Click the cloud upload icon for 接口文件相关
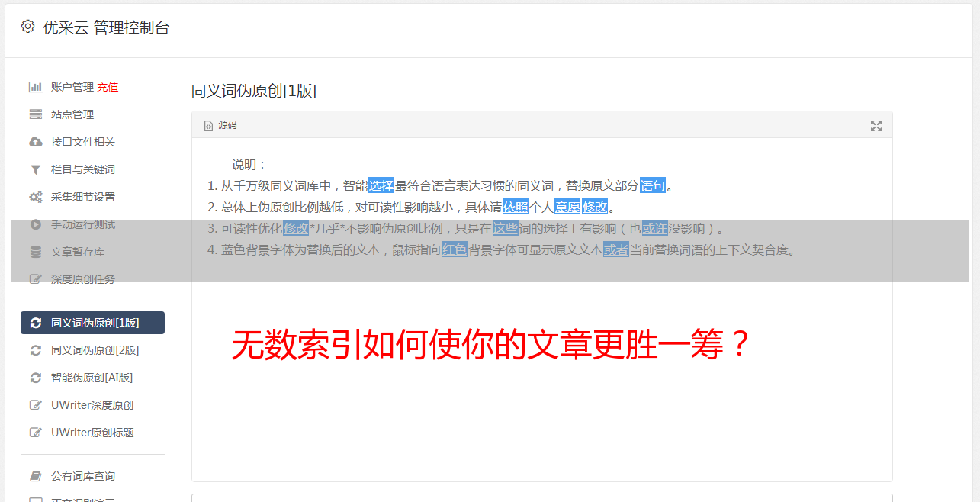Screen dimensions: 980x502 [x=35, y=142]
